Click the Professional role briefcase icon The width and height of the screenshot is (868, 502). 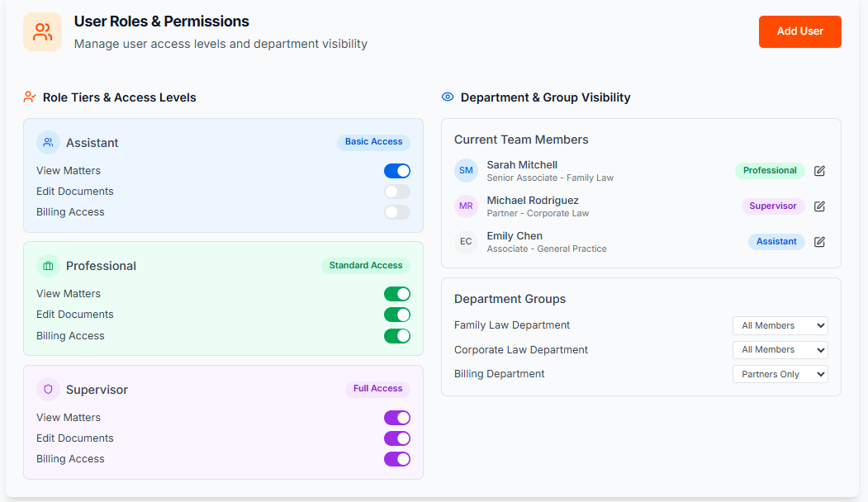pos(49,266)
